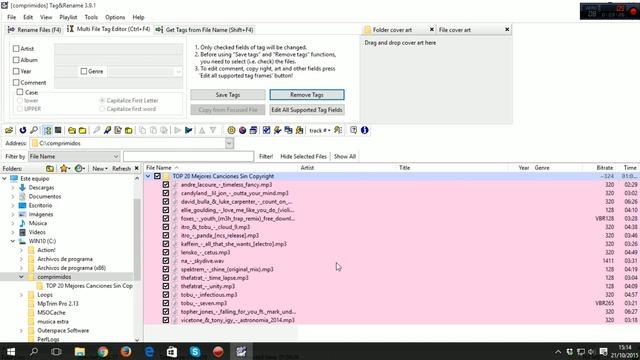Click the move down triangle icon
The width and height of the screenshot is (640, 360).
coord(213,130)
